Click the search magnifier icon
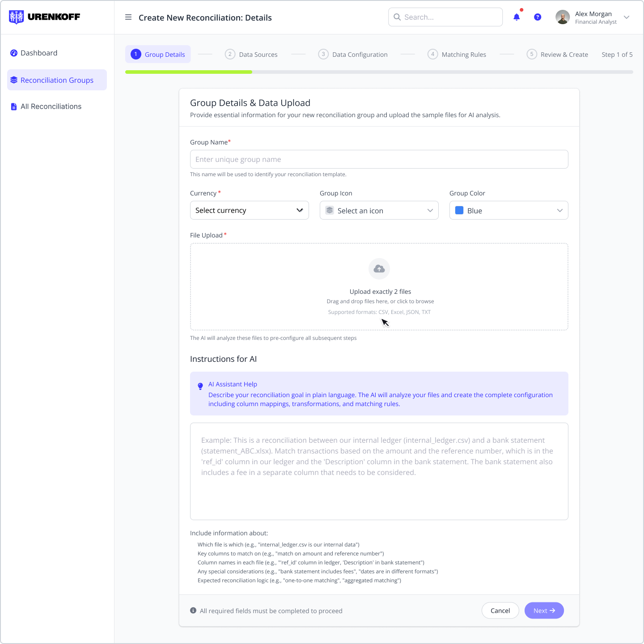The image size is (644, 644). [397, 17]
